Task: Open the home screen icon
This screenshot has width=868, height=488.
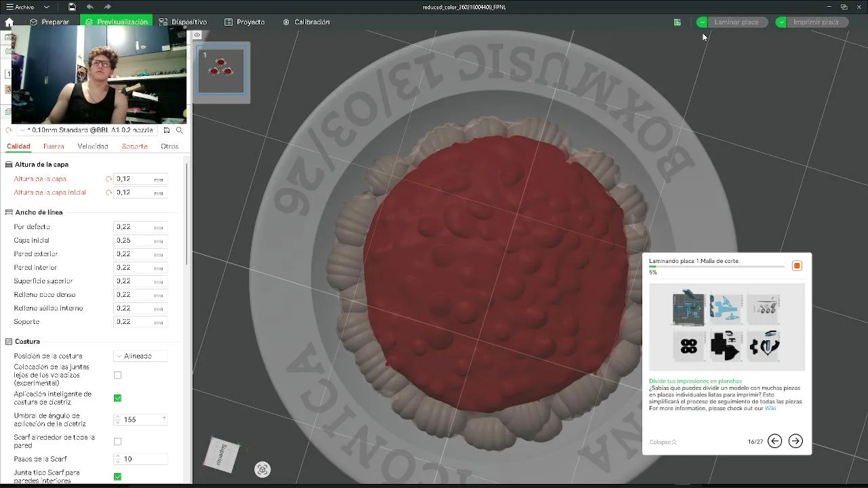Action: [x=9, y=22]
